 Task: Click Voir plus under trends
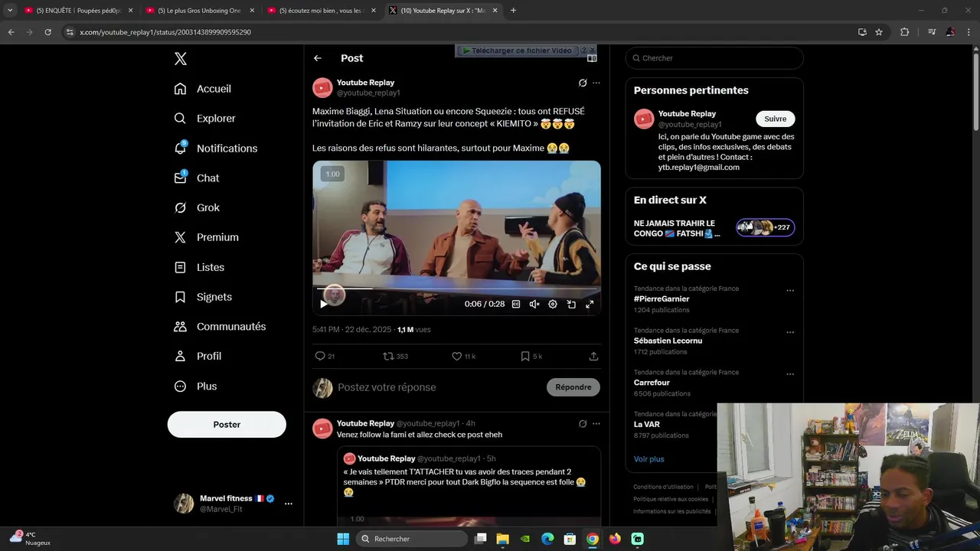pyautogui.click(x=648, y=459)
